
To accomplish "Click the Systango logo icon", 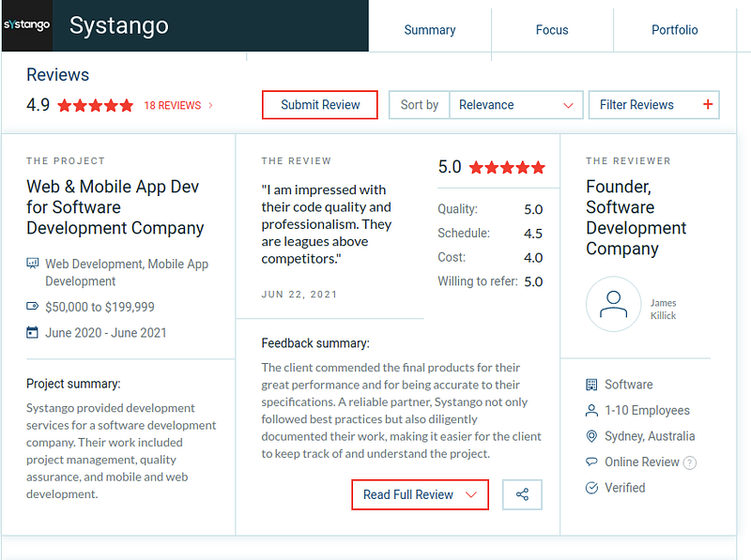I will [26, 25].
